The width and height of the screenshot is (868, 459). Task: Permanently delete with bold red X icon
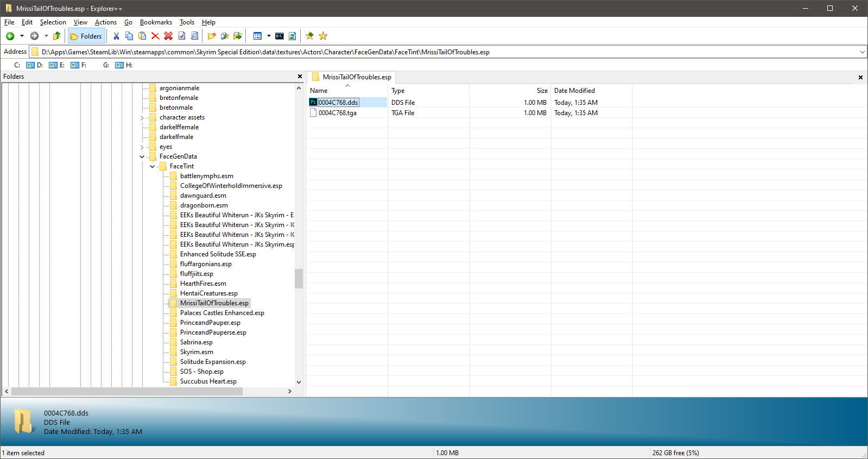pos(168,36)
